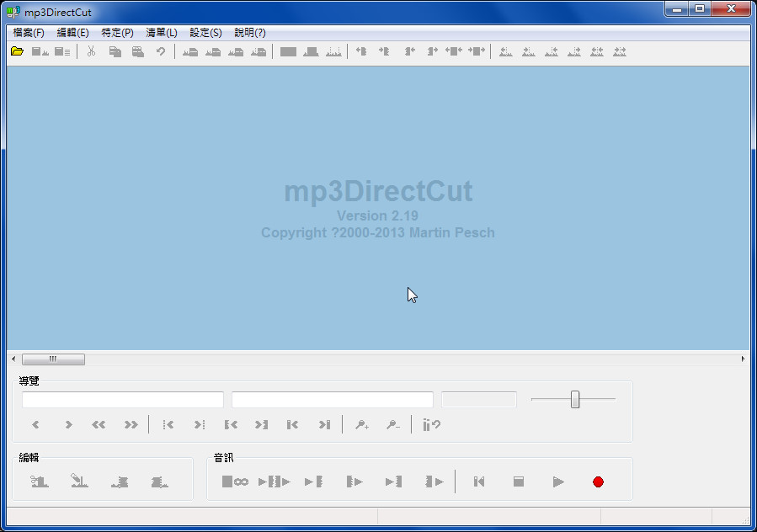The height and width of the screenshot is (532, 757).
Task: Click the loop play button with infinity symbol
Action: coord(235,481)
